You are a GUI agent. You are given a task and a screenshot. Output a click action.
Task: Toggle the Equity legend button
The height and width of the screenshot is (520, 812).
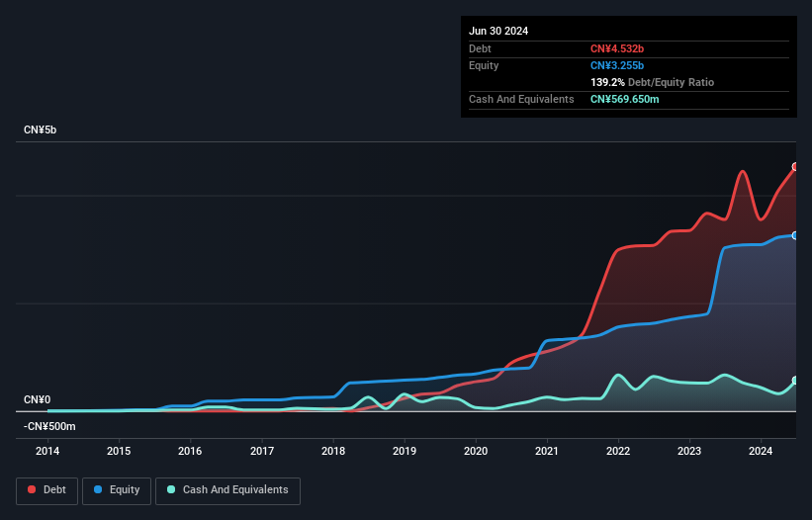click(x=117, y=490)
